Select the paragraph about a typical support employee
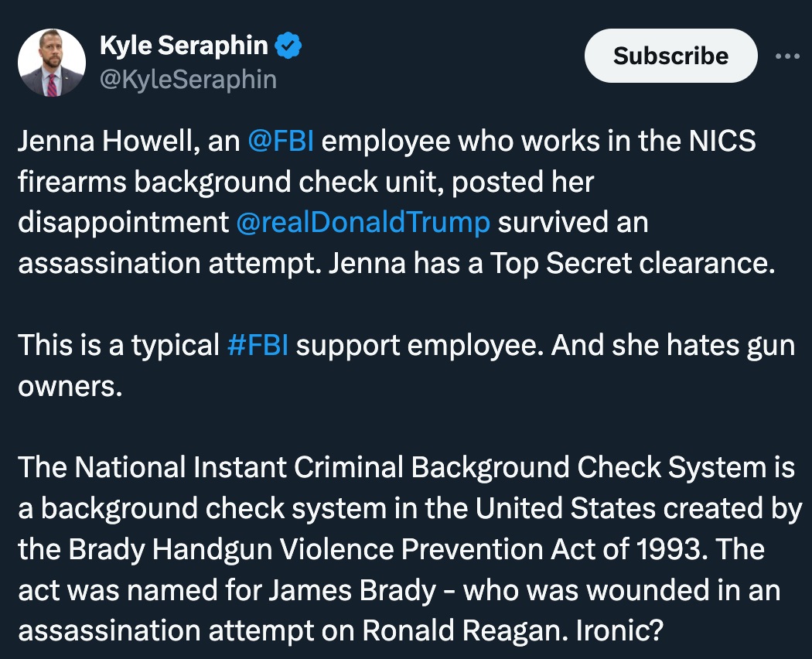 (x=407, y=365)
